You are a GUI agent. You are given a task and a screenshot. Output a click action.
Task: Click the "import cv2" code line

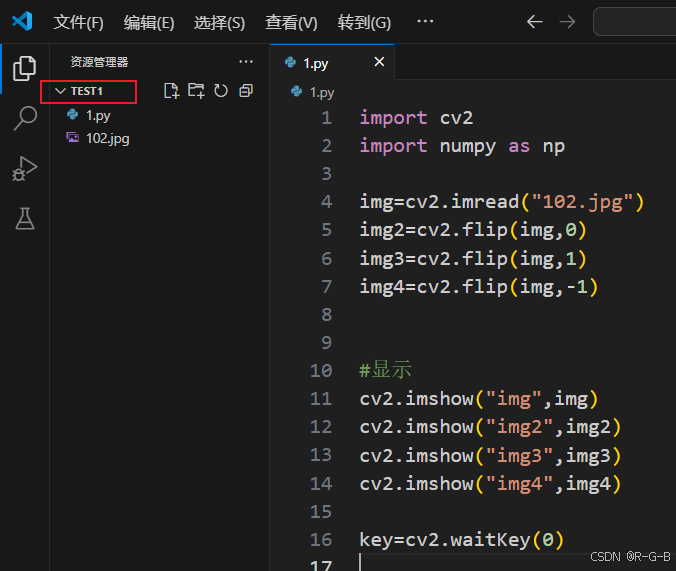(x=416, y=118)
